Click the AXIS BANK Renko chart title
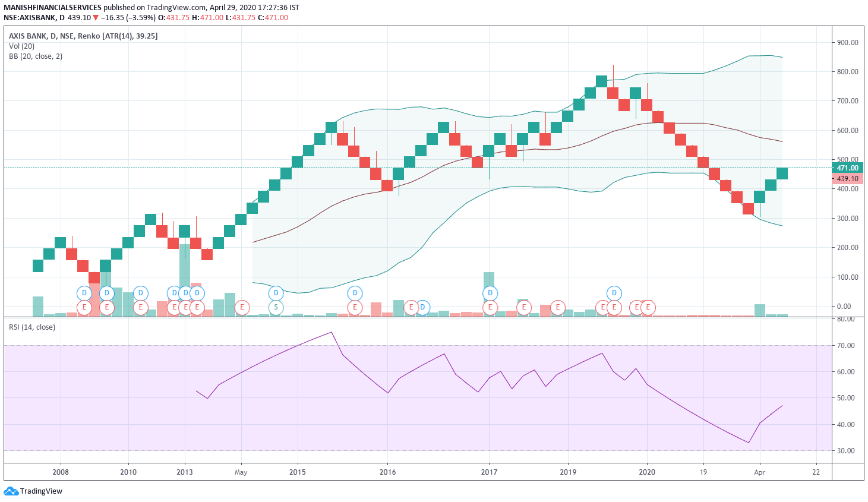Screen dimensions: 868x502 tap(83, 36)
